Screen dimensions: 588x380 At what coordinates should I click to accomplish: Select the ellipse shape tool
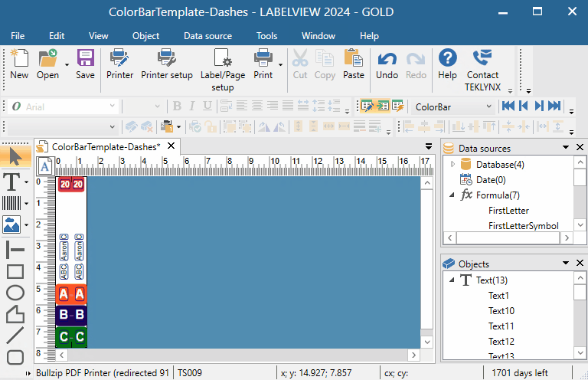[x=15, y=293]
